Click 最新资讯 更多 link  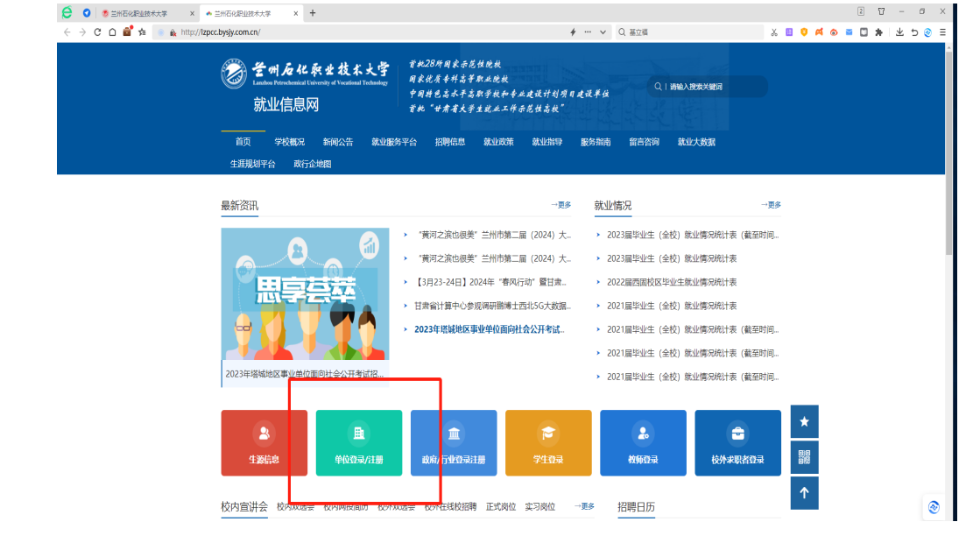tap(561, 205)
